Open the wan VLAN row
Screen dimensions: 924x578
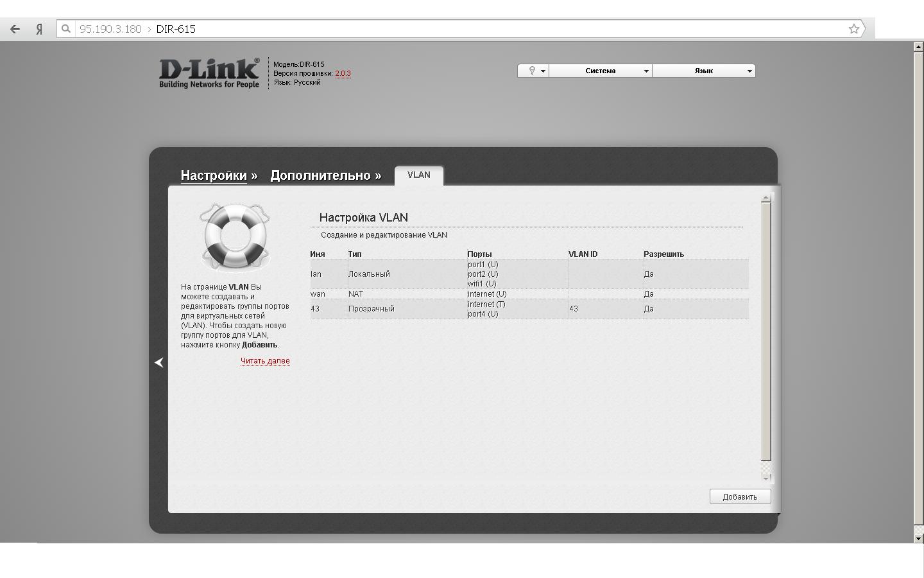[529, 294]
